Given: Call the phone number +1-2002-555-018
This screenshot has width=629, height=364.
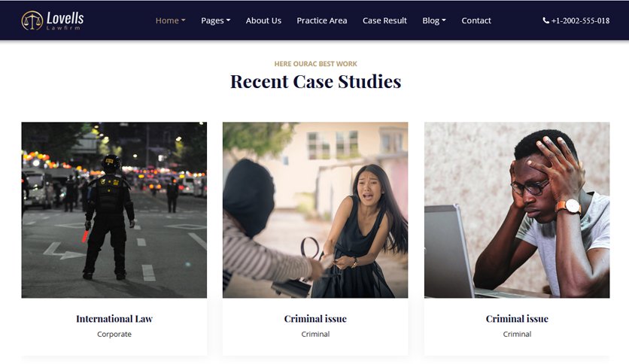Looking at the screenshot, I should (x=580, y=21).
